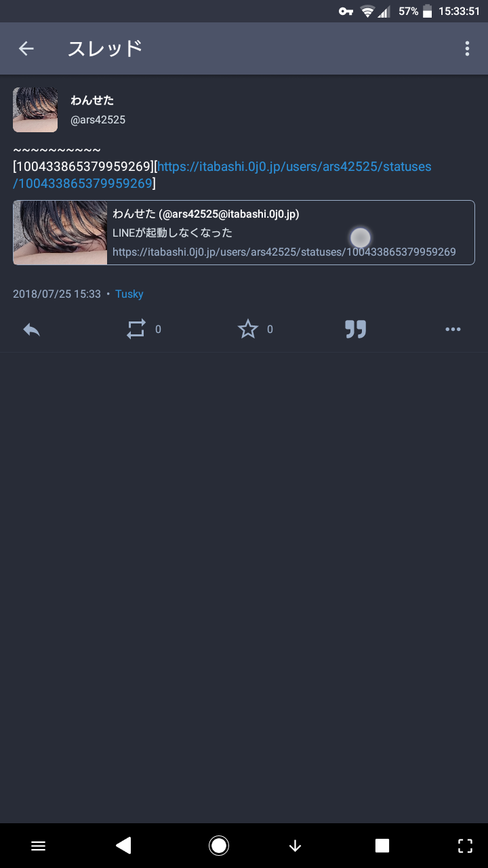Screen dimensions: 488x868
Task: Go back using the header arrow
Action: click(x=26, y=48)
